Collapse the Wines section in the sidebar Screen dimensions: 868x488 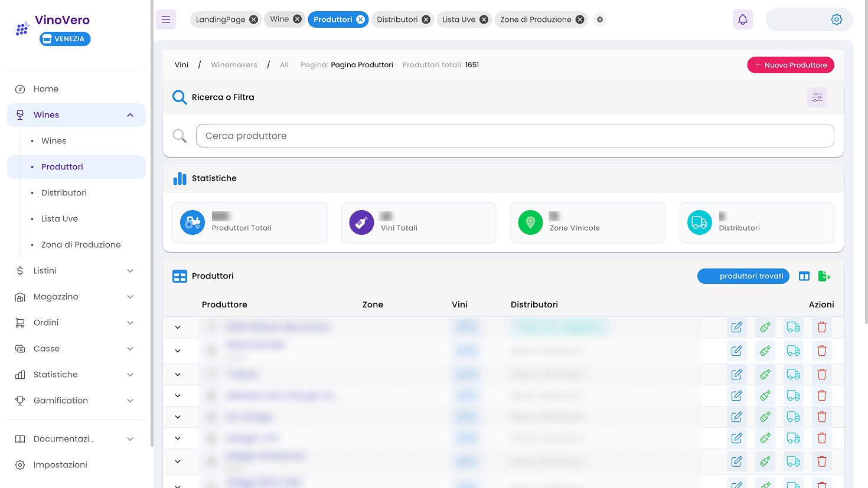[130, 115]
